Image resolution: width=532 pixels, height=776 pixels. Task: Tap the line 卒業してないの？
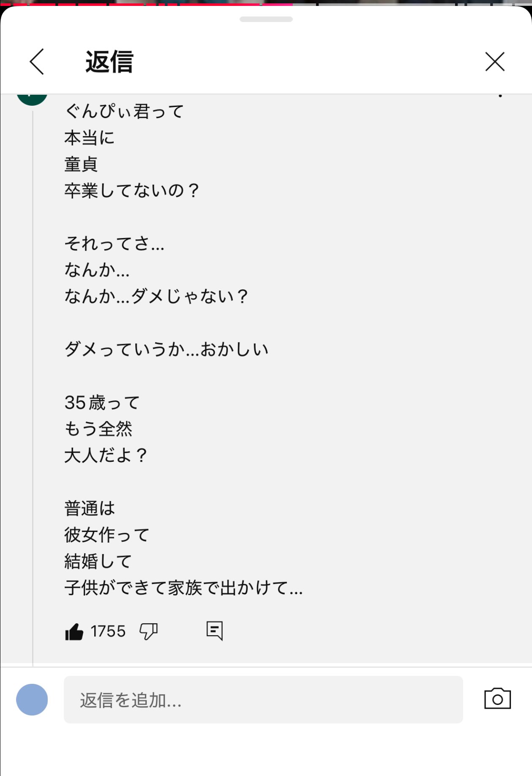click(x=131, y=191)
